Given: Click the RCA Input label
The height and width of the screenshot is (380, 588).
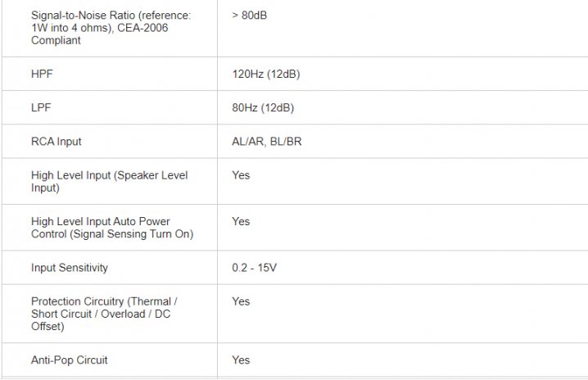Looking at the screenshot, I should (57, 142).
